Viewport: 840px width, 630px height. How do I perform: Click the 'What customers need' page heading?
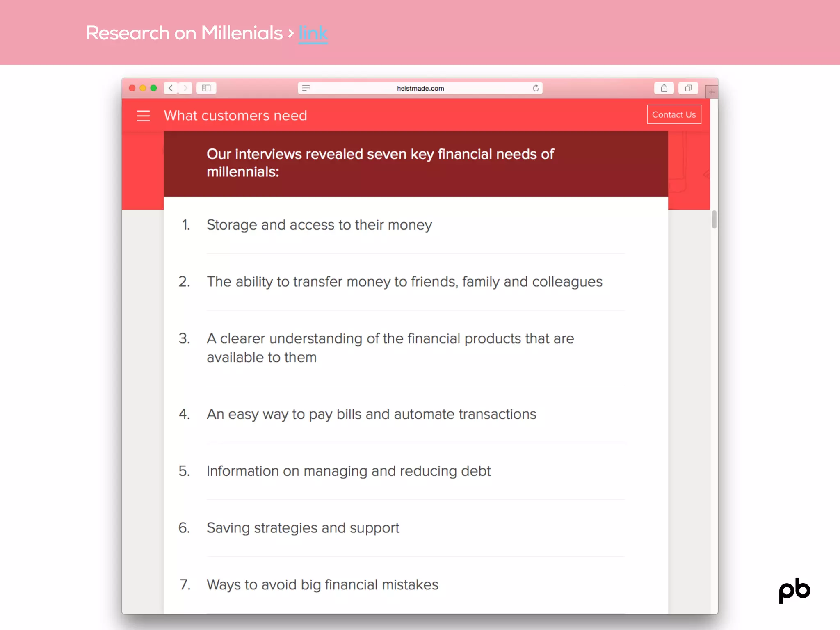point(235,116)
